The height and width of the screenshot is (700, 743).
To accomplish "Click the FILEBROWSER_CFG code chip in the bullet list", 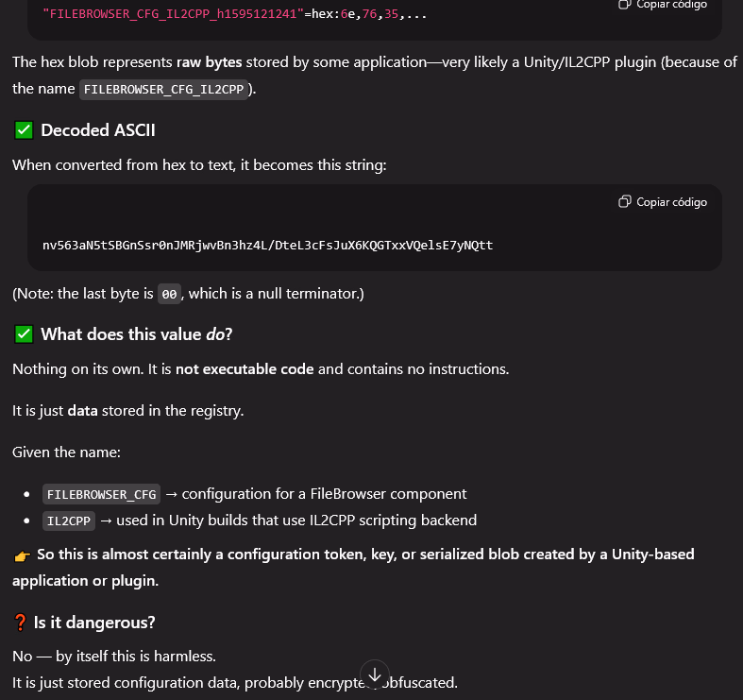I will coord(101,494).
